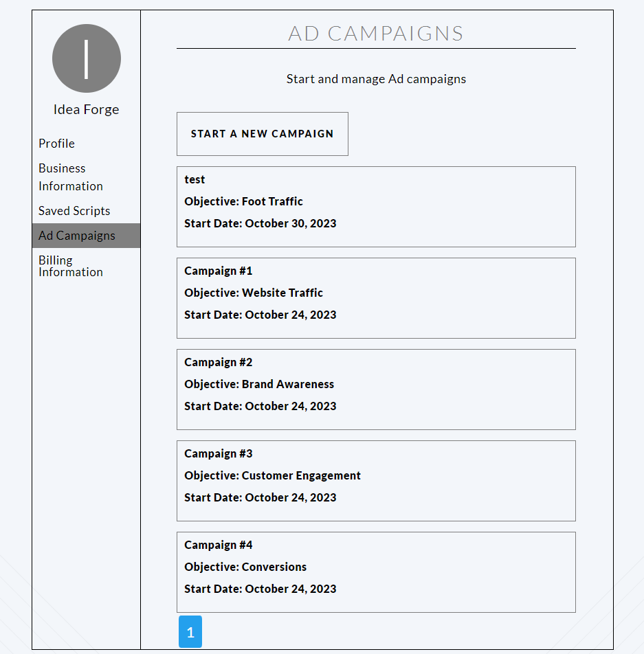Screen dimensions: 644x654
Task: Open the test campaign card
Action: 376,207
